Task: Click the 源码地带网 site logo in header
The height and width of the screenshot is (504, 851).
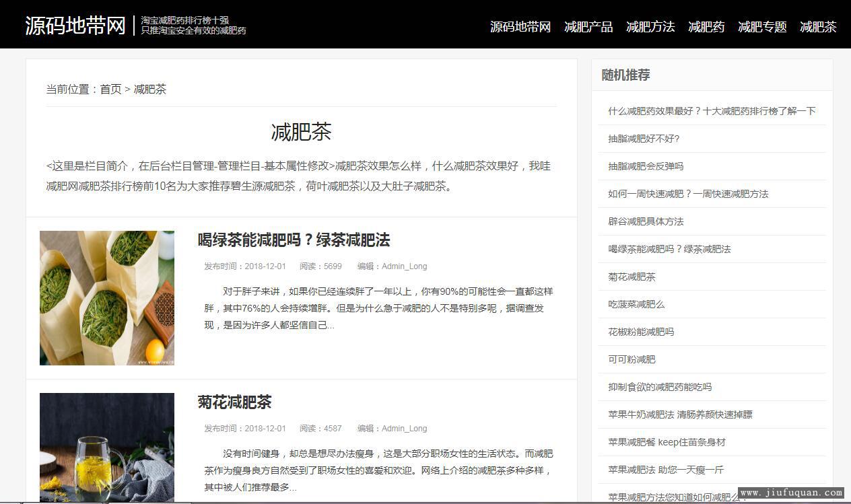Action: click(x=75, y=26)
